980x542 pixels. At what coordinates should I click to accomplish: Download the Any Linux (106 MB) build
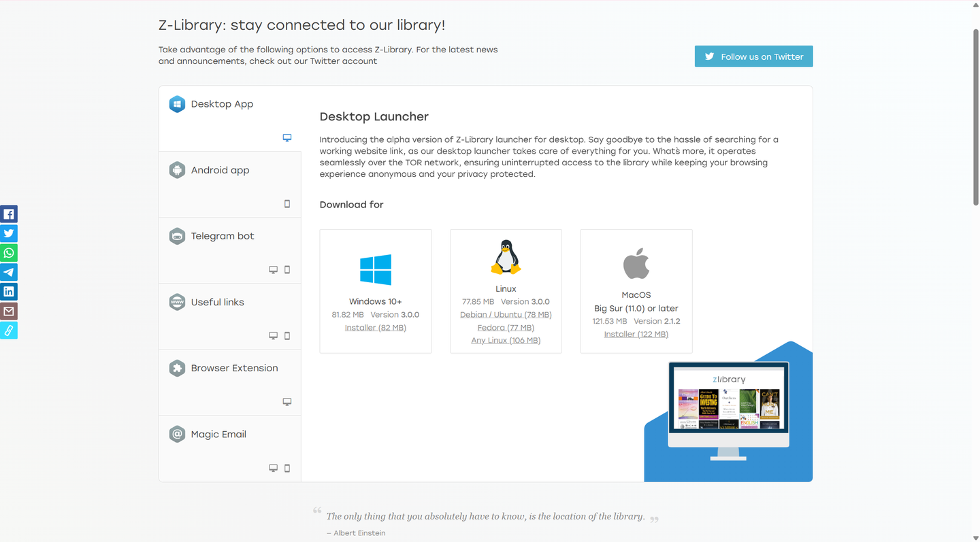506,341
